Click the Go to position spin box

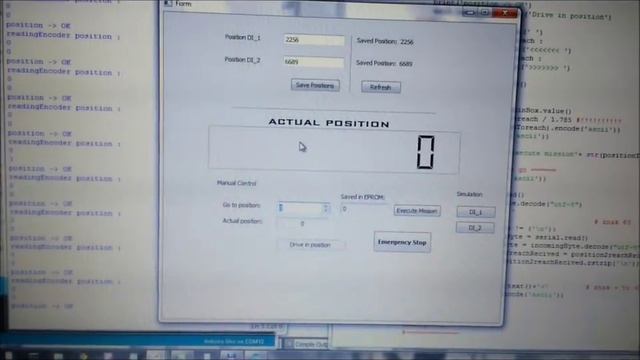[304, 208]
